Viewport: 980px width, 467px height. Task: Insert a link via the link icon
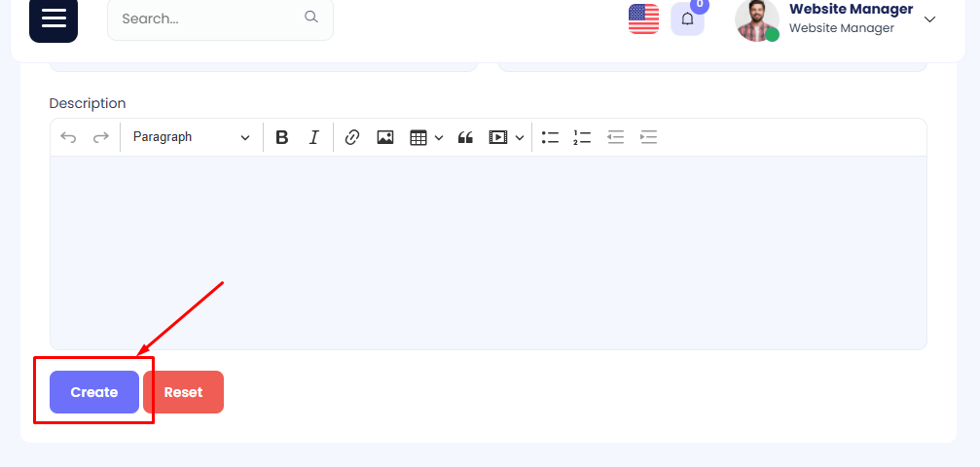click(352, 137)
